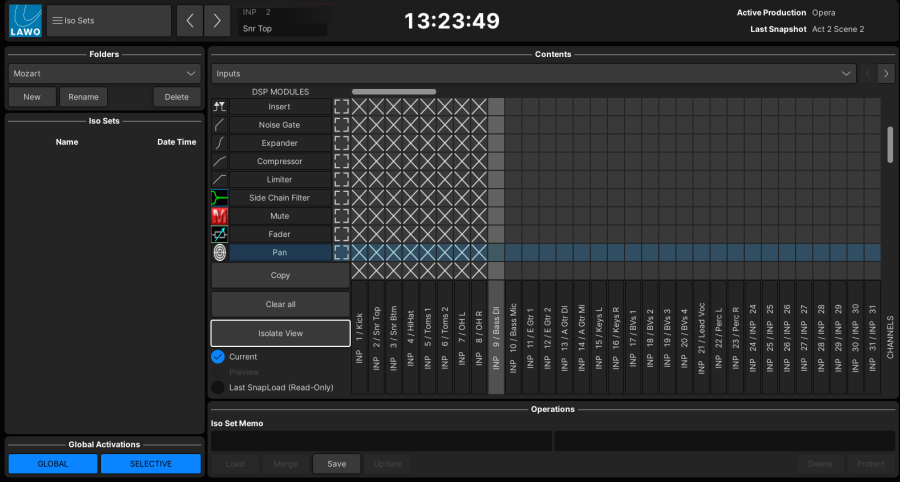
Task: Expand the Inputs contents dropdown
Action: click(x=533, y=73)
